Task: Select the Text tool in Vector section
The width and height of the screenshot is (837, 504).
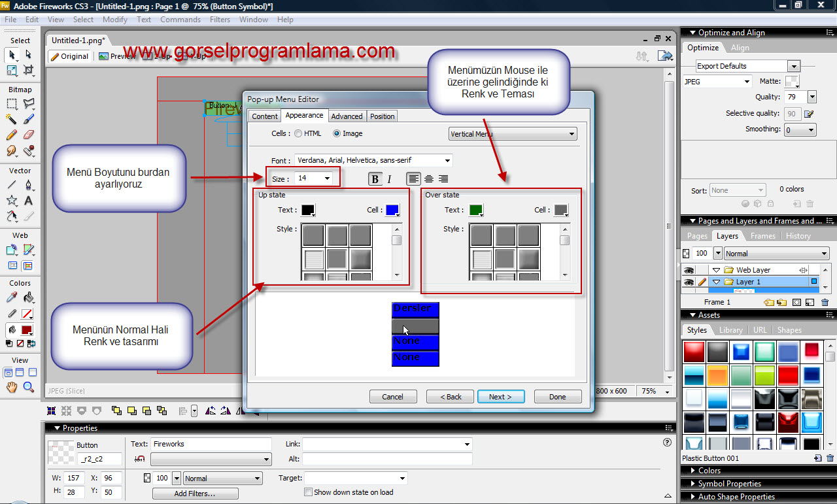Action: [28, 201]
